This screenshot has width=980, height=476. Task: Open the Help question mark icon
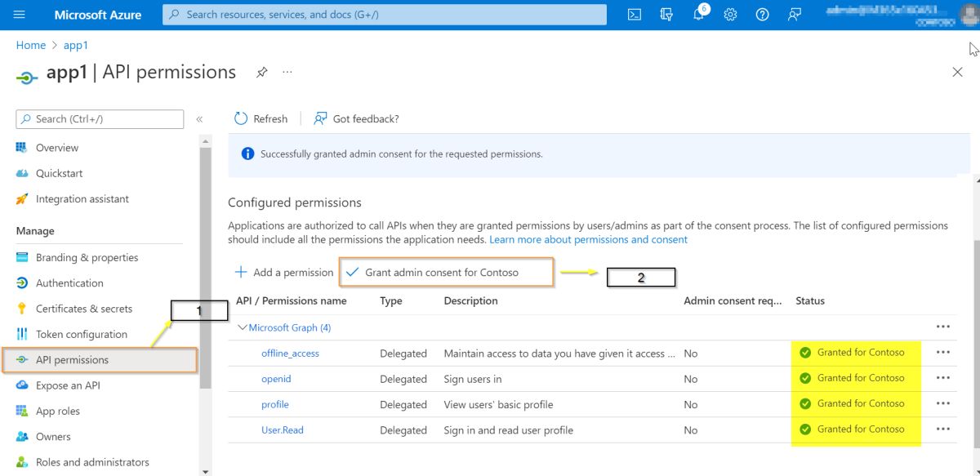762,15
